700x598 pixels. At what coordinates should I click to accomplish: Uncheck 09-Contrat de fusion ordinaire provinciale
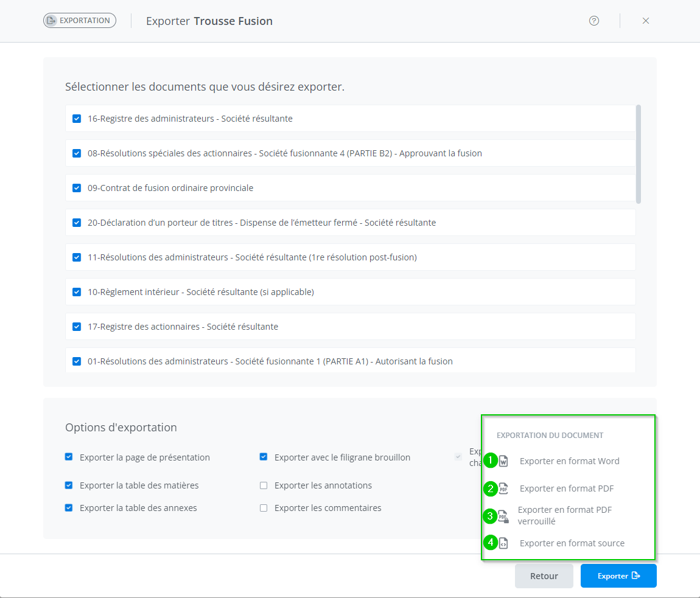pyautogui.click(x=77, y=188)
